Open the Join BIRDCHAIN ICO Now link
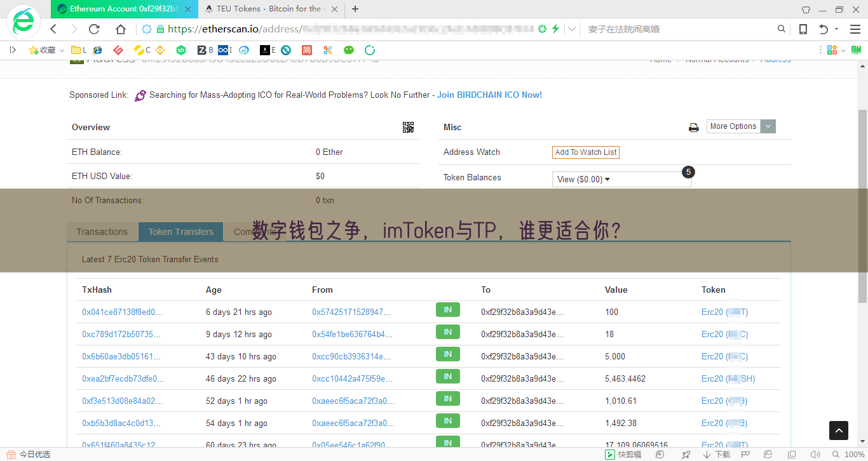The width and height of the screenshot is (868, 461). (489, 95)
